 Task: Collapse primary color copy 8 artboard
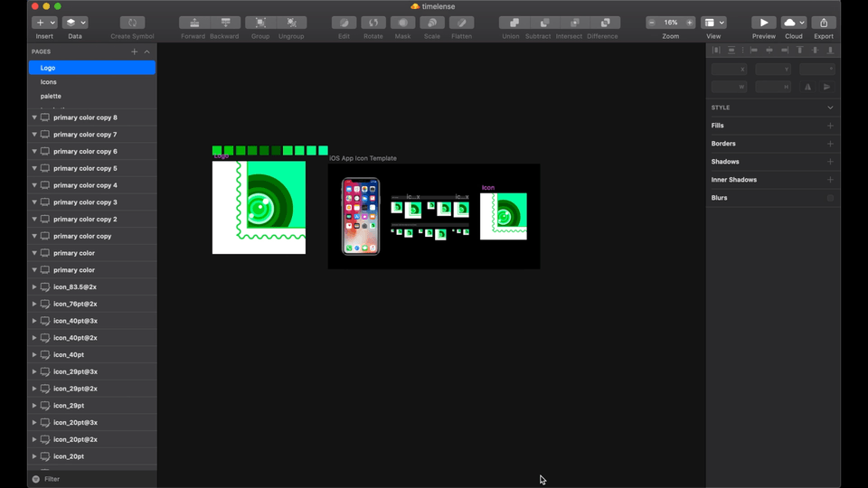tap(34, 117)
